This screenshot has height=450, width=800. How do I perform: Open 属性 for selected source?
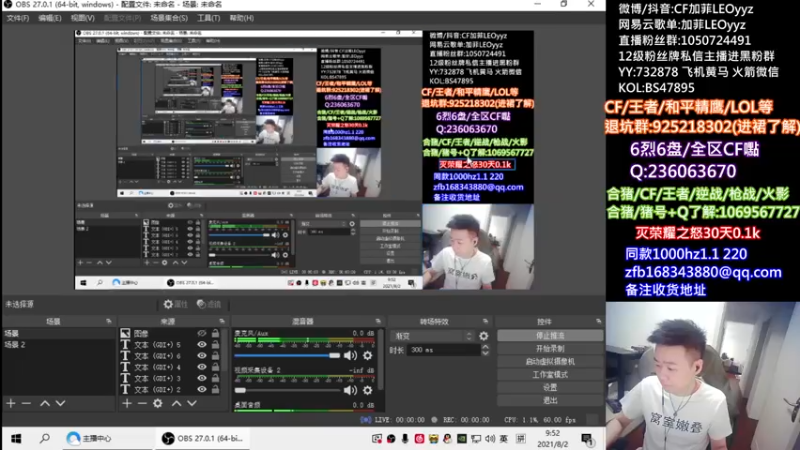coord(175,304)
